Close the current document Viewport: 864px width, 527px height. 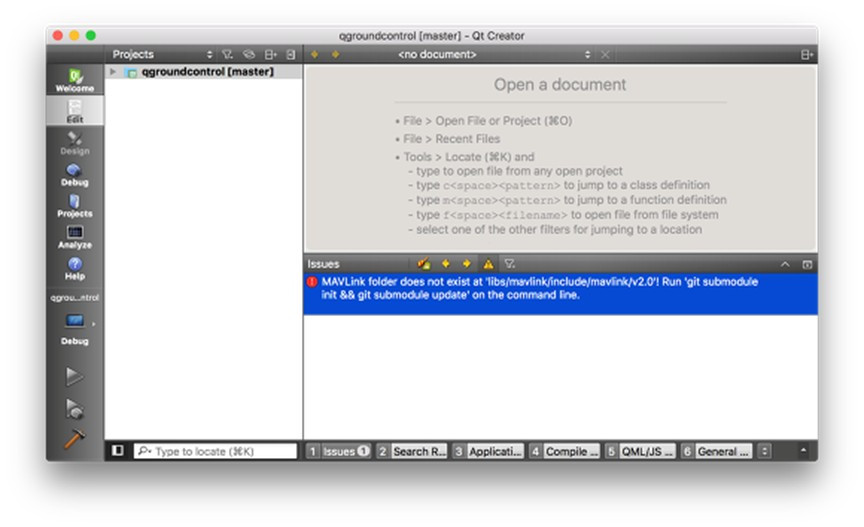click(x=605, y=54)
